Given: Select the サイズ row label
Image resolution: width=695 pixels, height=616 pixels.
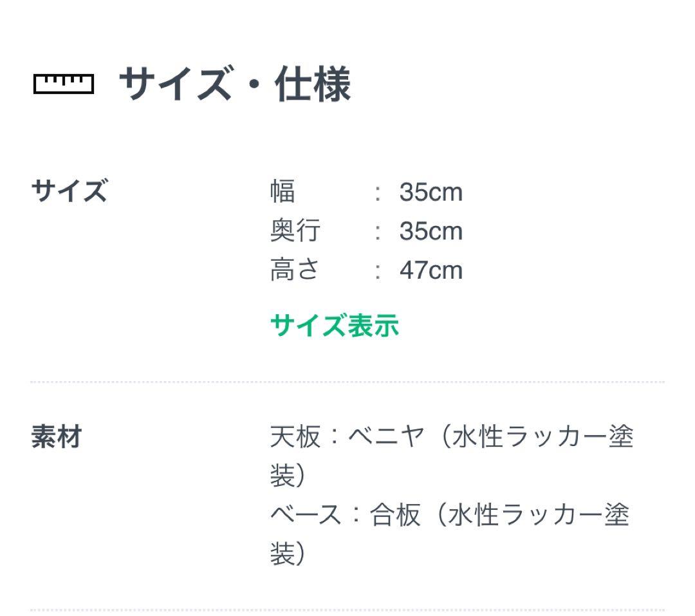Looking at the screenshot, I should (69, 191).
